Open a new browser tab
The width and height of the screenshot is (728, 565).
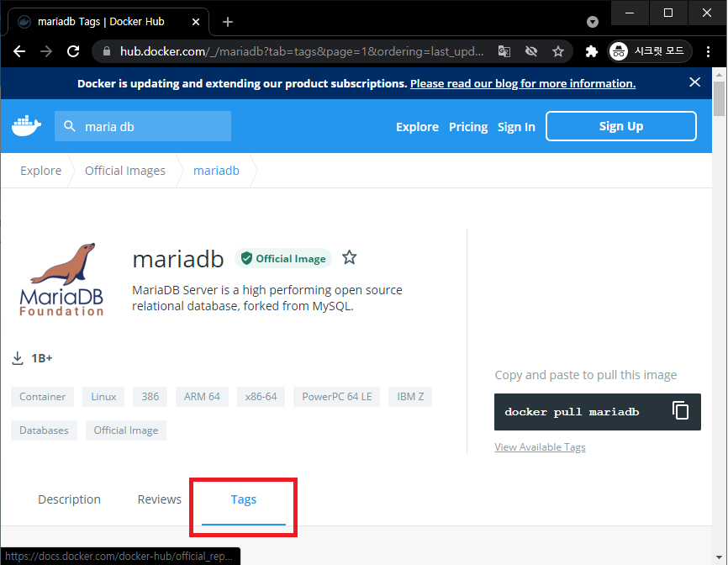coord(228,22)
